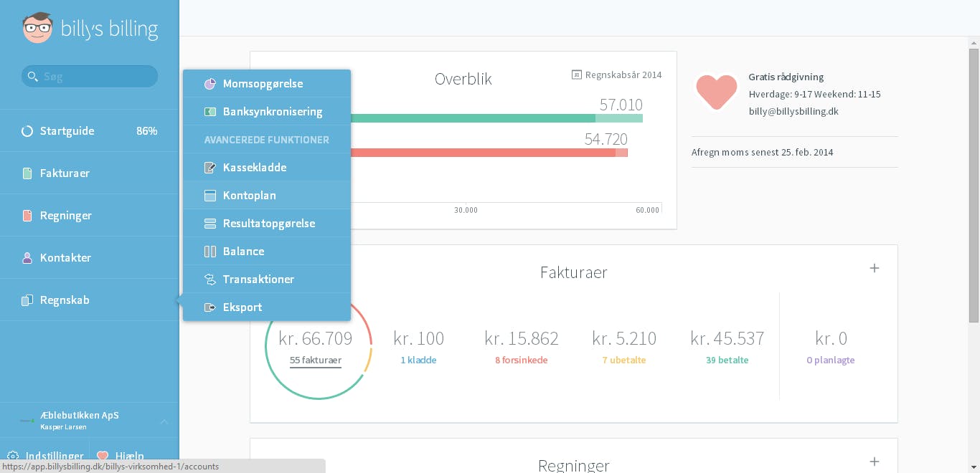
Task: Click the red Regninger document icon
Action: coord(27,216)
